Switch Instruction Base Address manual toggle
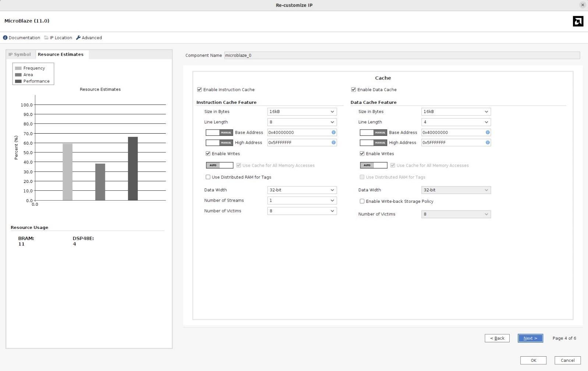Image resolution: width=588 pixels, height=371 pixels. click(219, 132)
